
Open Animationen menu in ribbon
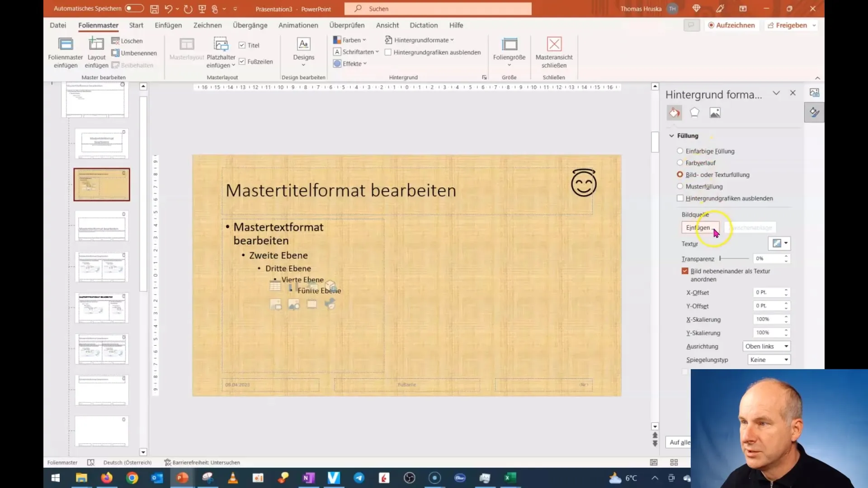(298, 25)
